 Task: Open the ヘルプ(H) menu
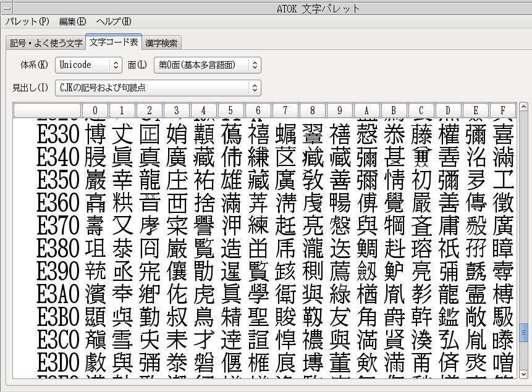click(x=113, y=22)
